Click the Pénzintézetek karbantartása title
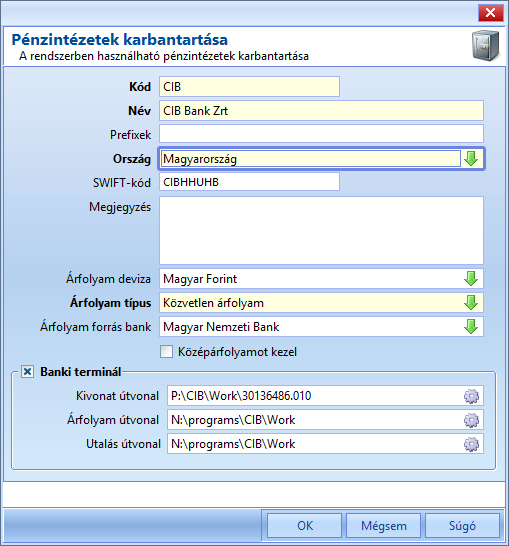The height and width of the screenshot is (546, 509). (120, 39)
